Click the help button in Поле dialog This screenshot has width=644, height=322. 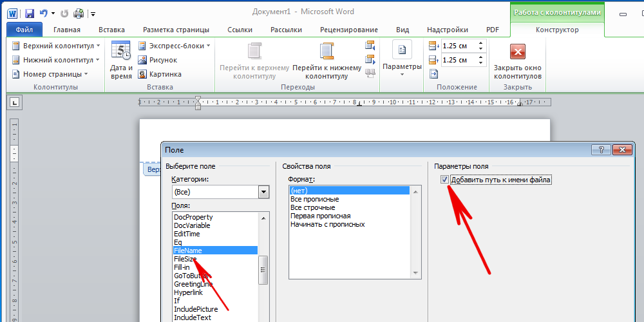coord(601,150)
